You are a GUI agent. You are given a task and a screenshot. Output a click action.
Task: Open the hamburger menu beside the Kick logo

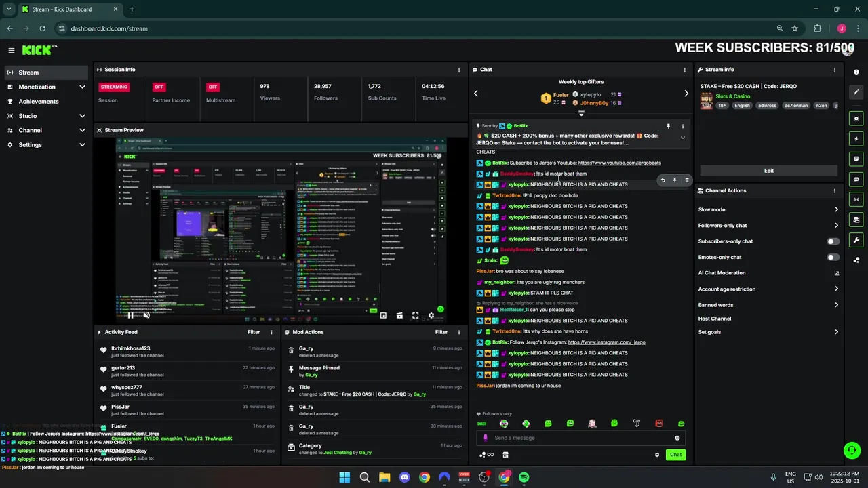coord(11,50)
